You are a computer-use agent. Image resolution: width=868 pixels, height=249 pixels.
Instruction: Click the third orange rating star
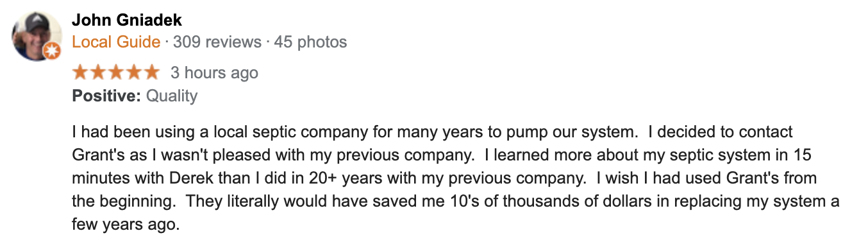coord(115,72)
